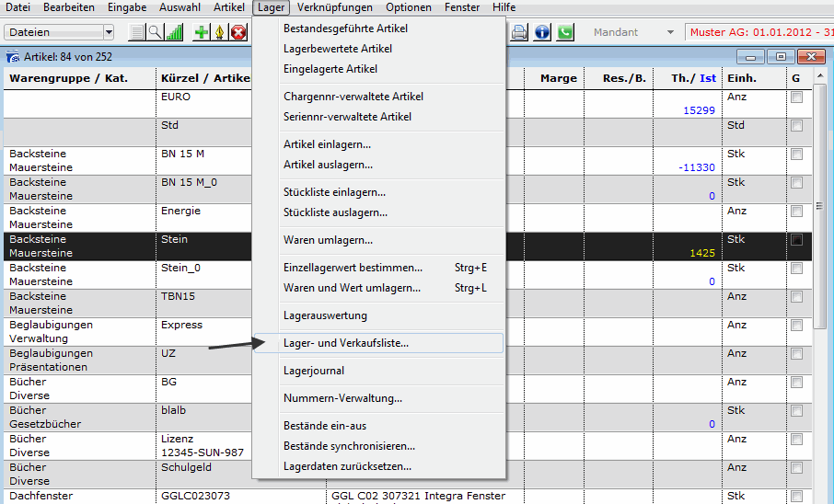Click the green phone icon

pyautogui.click(x=564, y=32)
